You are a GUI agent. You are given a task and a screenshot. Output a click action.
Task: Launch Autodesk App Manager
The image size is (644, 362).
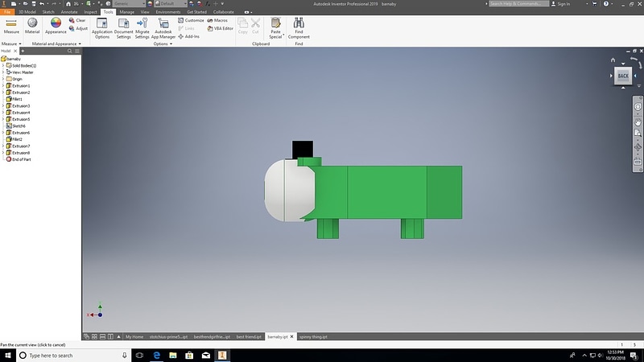point(163,28)
